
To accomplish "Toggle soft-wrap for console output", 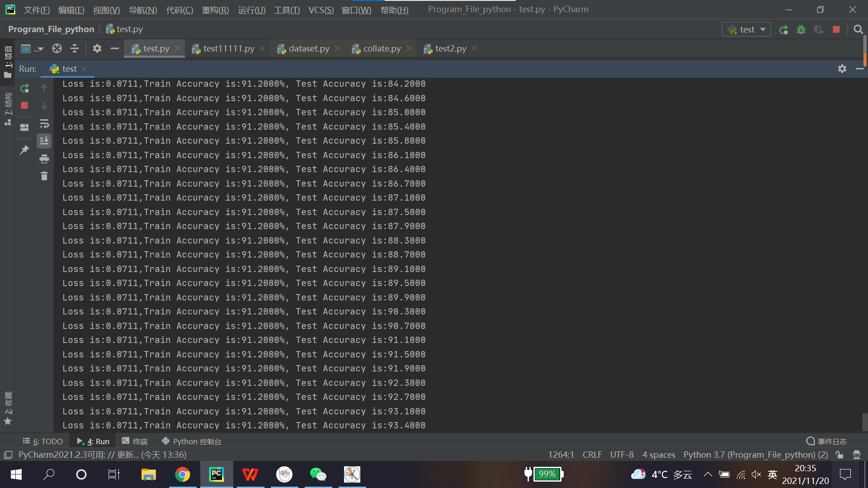I will click(x=44, y=123).
